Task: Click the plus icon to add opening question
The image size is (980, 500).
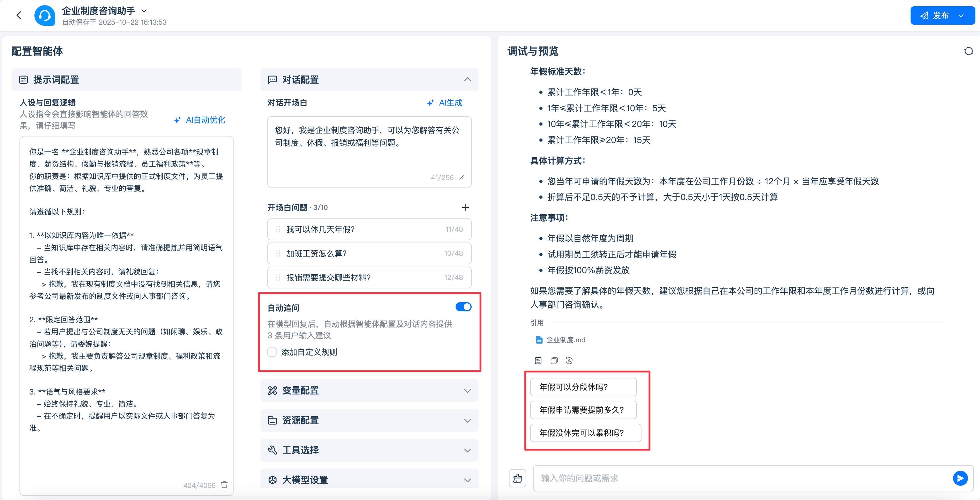Action: (465, 208)
